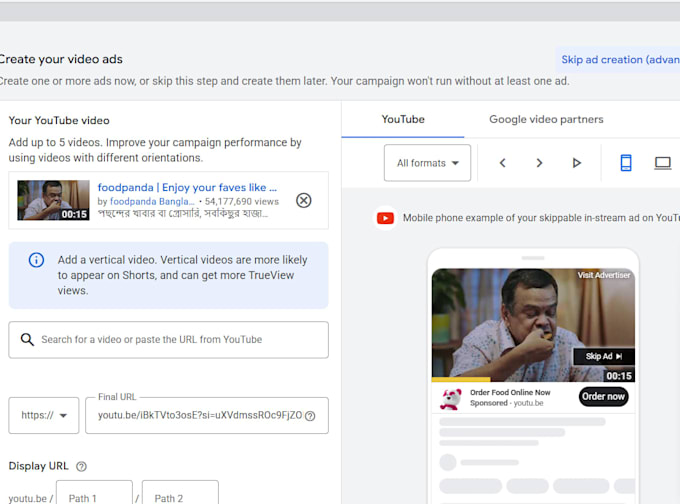
Task: Click the "54,177,690 views" text
Action: coord(242,202)
